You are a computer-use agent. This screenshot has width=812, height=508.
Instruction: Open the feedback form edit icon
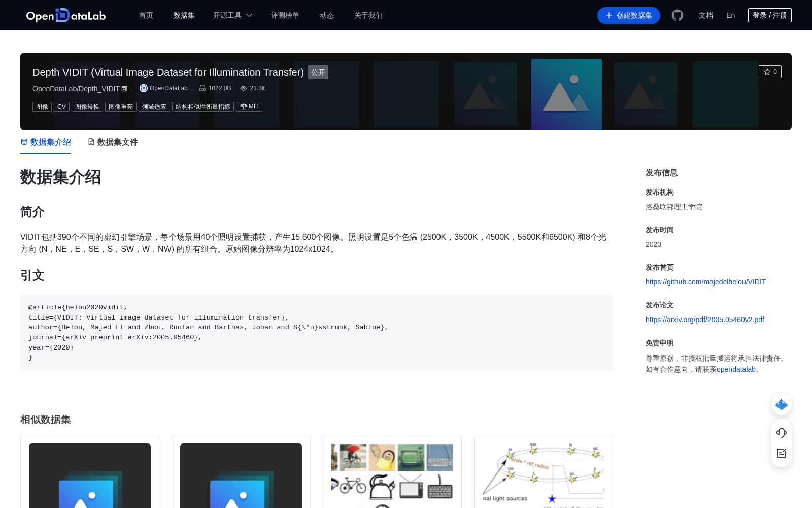point(782,453)
